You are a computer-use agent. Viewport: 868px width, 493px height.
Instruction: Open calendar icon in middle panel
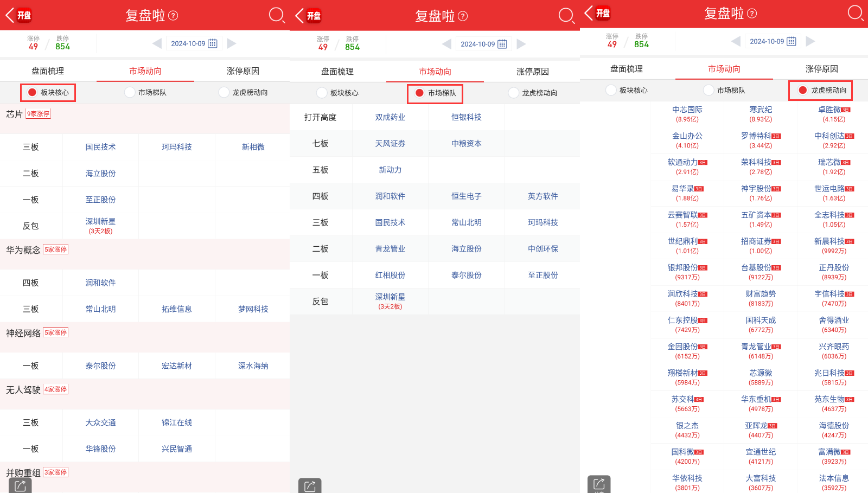tap(502, 44)
